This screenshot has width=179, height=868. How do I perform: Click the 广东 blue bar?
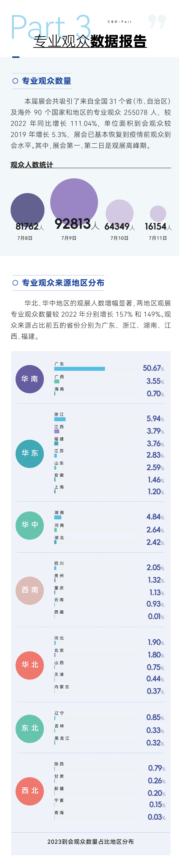pos(80,369)
